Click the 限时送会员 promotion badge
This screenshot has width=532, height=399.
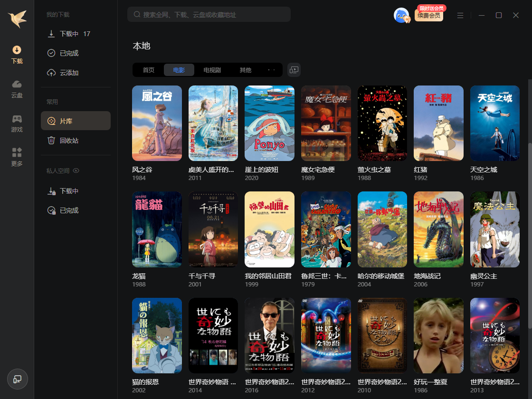[x=432, y=8]
